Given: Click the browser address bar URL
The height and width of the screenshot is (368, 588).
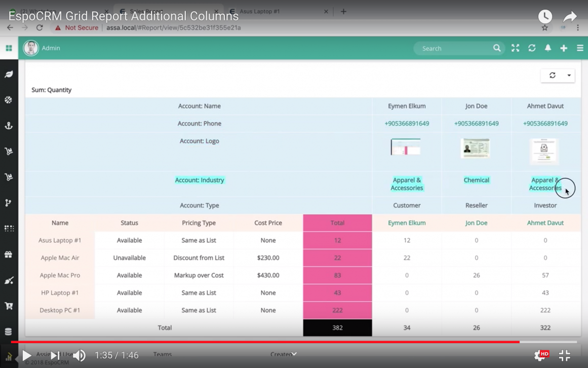Looking at the screenshot, I should [173, 28].
